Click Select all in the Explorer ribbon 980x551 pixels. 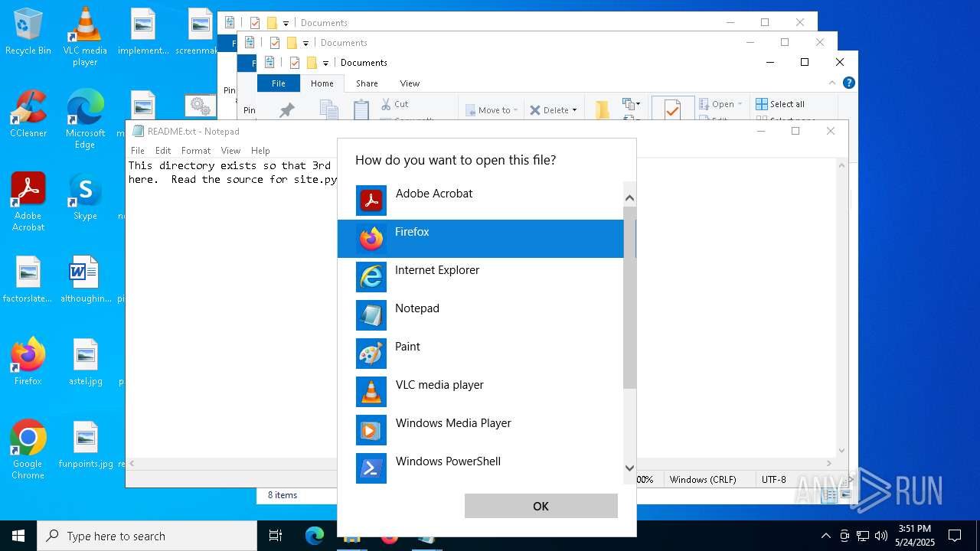(x=780, y=104)
